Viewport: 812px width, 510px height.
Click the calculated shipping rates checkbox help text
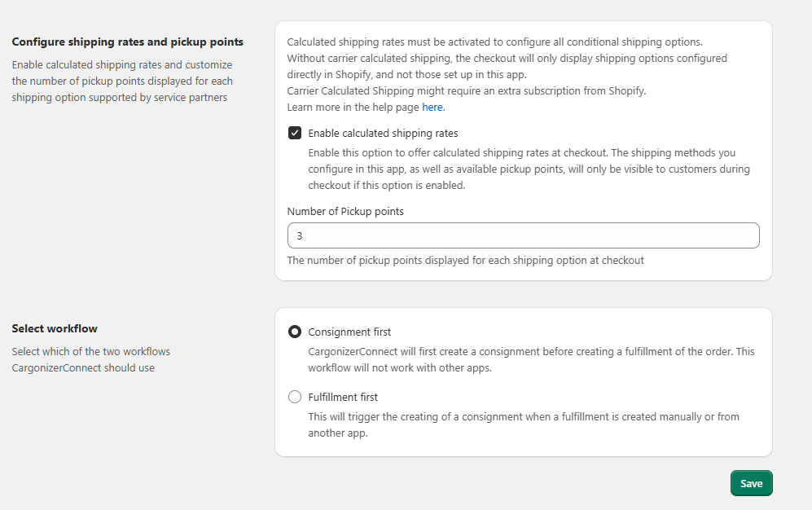pyautogui.click(x=529, y=169)
